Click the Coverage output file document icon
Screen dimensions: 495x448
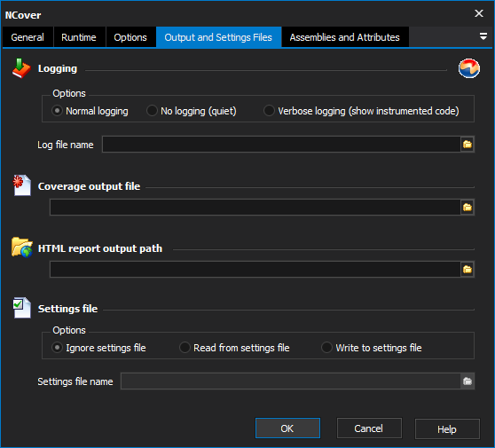pos(22,185)
